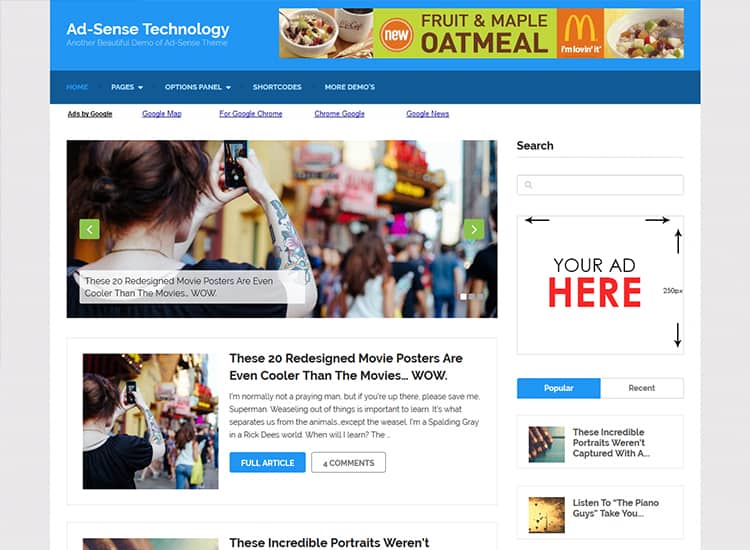Go to More Demo's menu item
The width and height of the screenshot is (750, 550).
(x=350, y=87)
